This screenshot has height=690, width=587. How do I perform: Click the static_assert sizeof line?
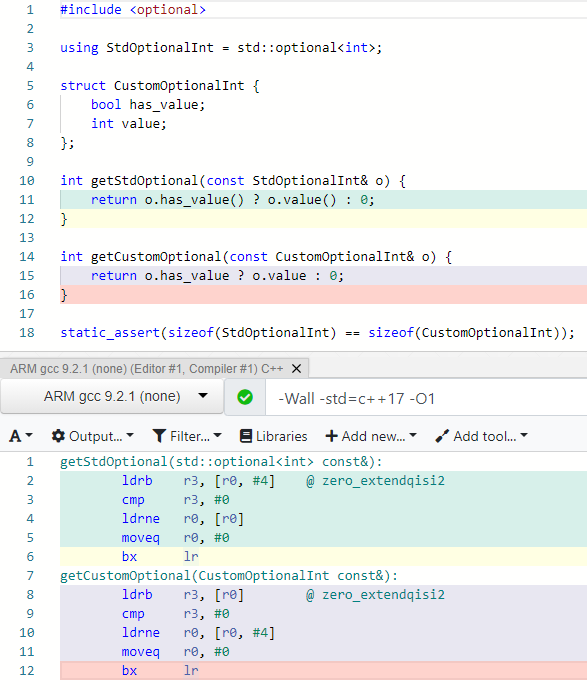(317, 333)
